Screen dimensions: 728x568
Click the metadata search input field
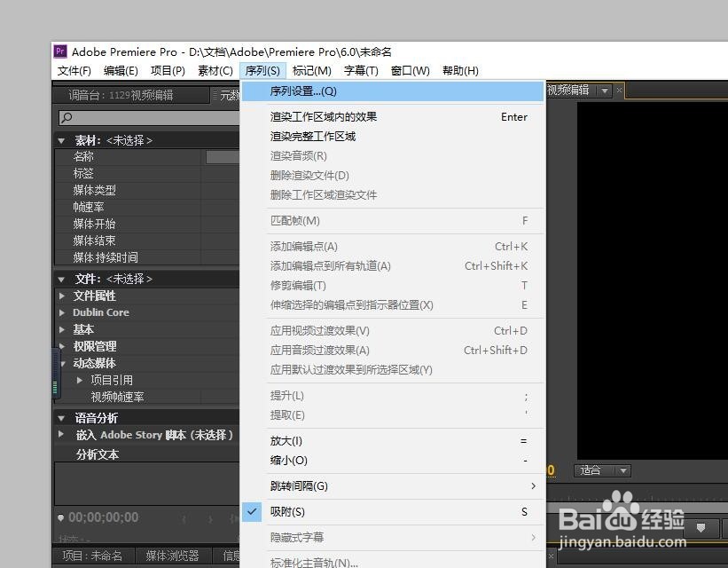[150, 118]
